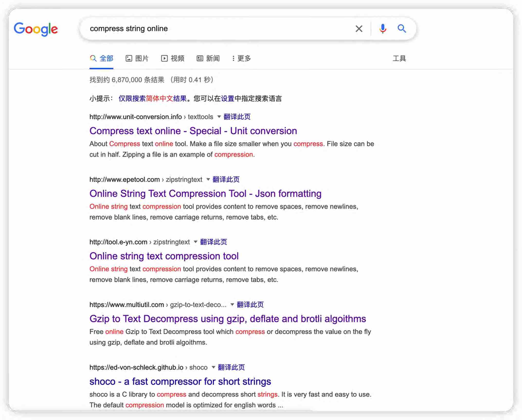The image size is (522, 420).
Task: Start a voice search with the microphone icon
Action: (383, 28)
